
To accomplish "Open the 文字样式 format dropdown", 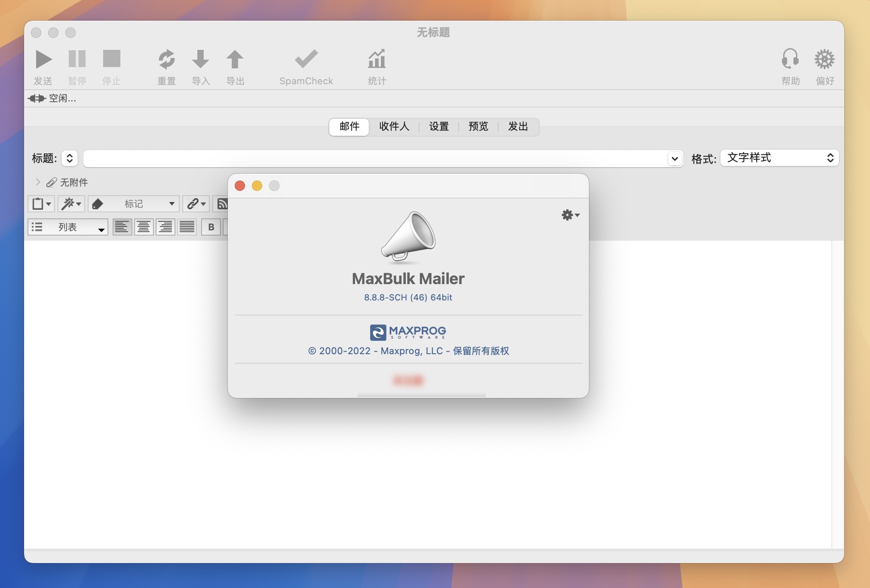I will (779, 158).
